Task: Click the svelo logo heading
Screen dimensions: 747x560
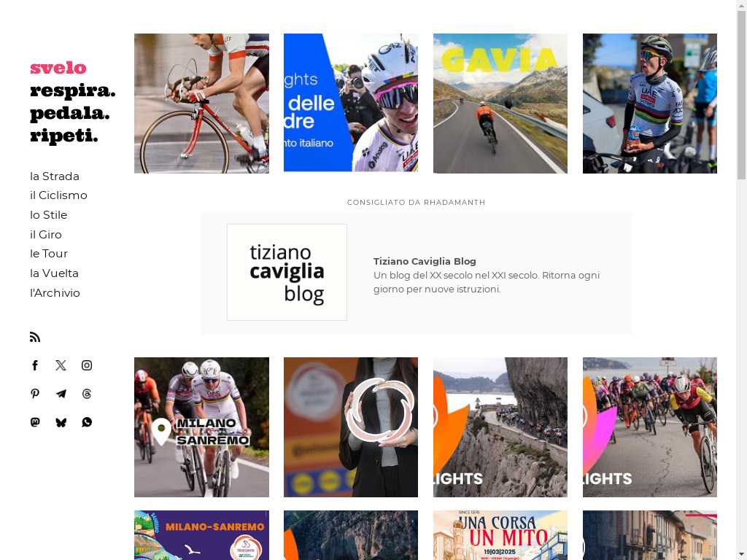Action: 58,68
